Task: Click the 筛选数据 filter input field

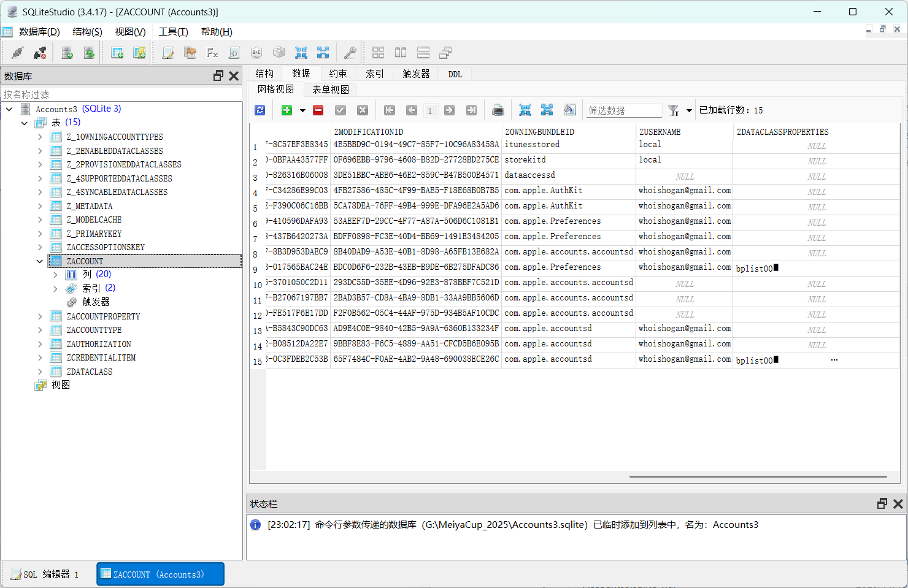Action: pyautogui.click(x=623, y=110)
